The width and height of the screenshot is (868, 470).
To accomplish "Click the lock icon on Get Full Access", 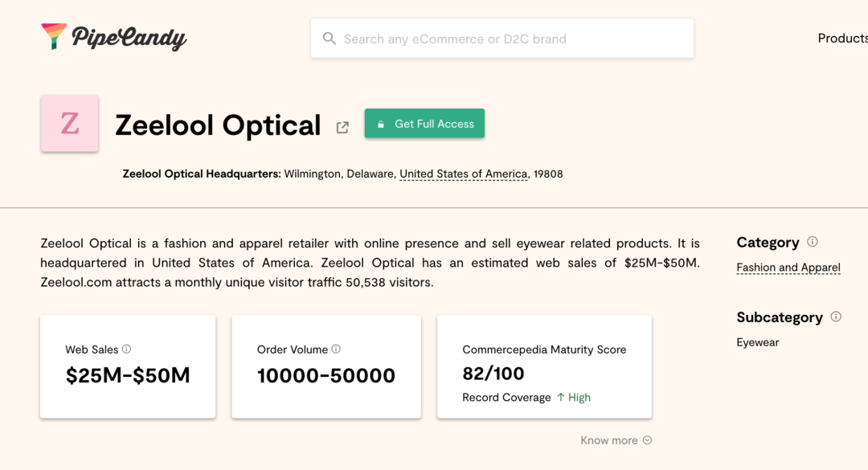I will [x=381, y=124].
